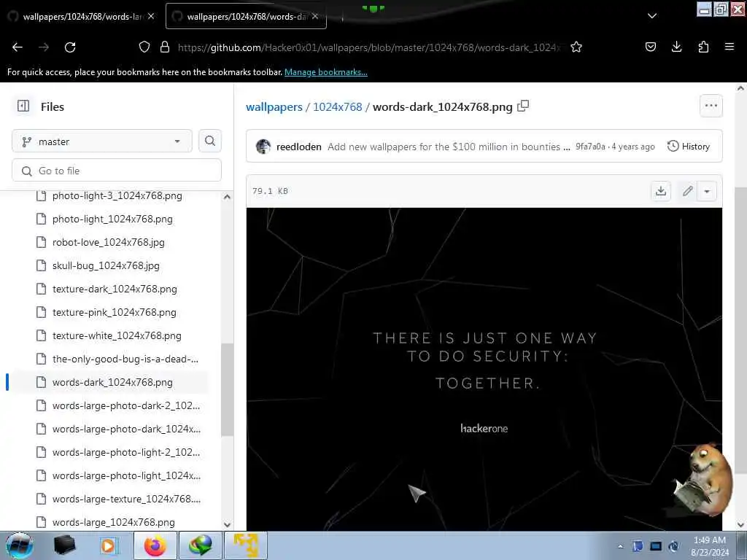The height and width of the screenshot is (560, 747).
Task: Focus the github.com address bar
Action: coord(369,47)
